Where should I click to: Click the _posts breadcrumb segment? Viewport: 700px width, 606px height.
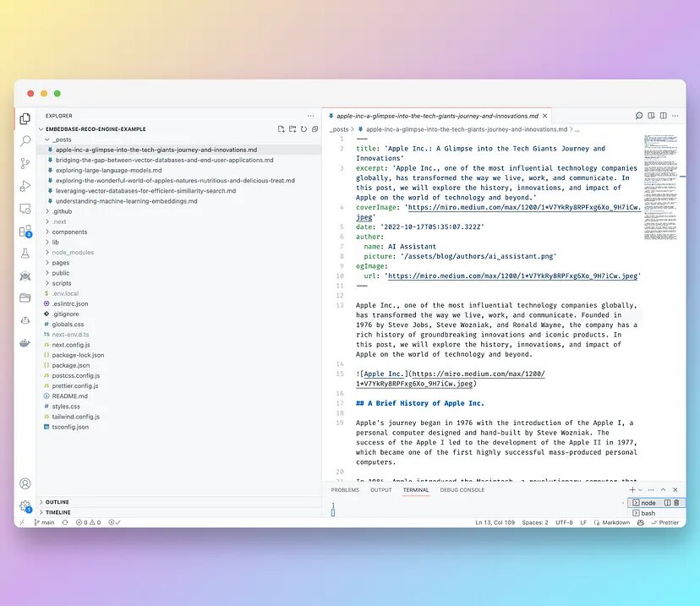tap(339, 129)
